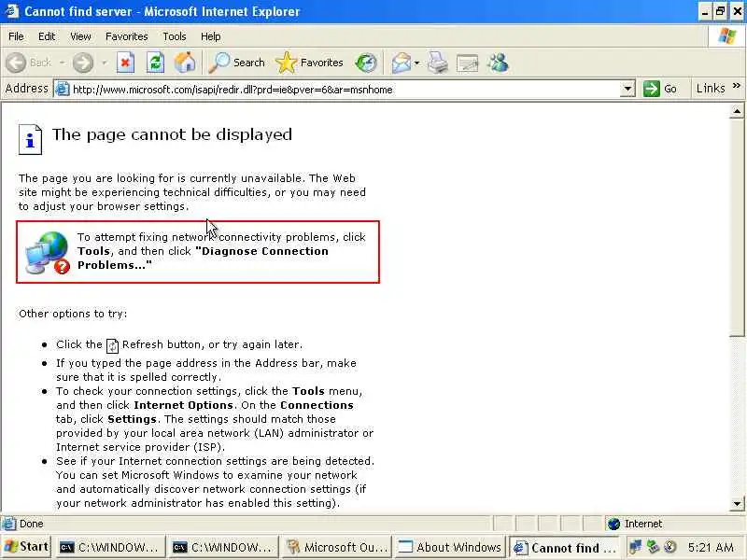Expand the Address bar dropdown list
Screen dimensions: 747x560
click(628, 89)
